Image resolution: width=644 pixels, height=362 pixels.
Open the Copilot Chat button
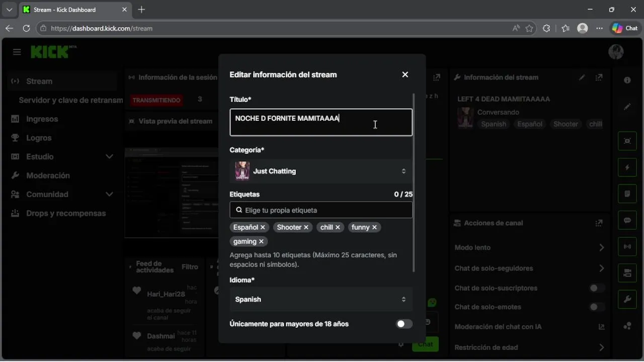(x=625, y=29)
